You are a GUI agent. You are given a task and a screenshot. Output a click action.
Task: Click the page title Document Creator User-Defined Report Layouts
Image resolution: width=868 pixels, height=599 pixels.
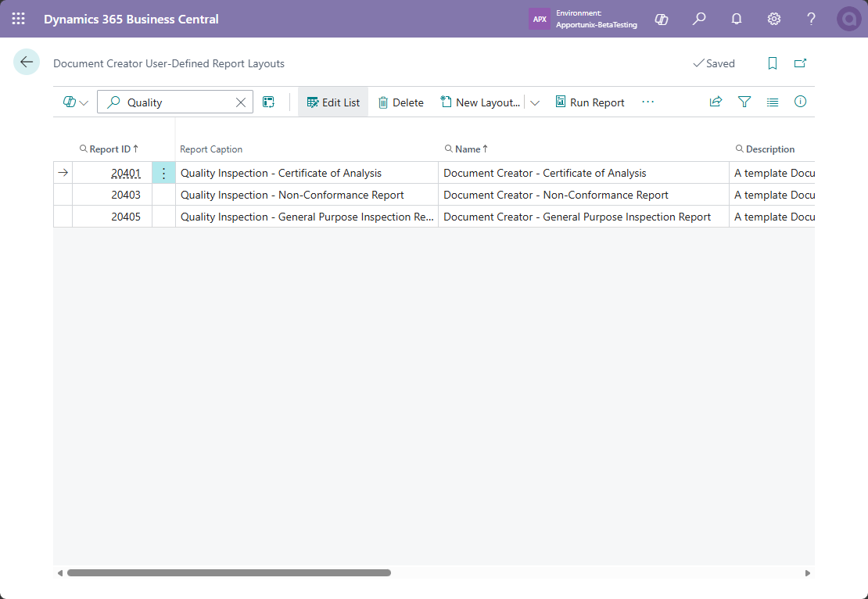169,63
